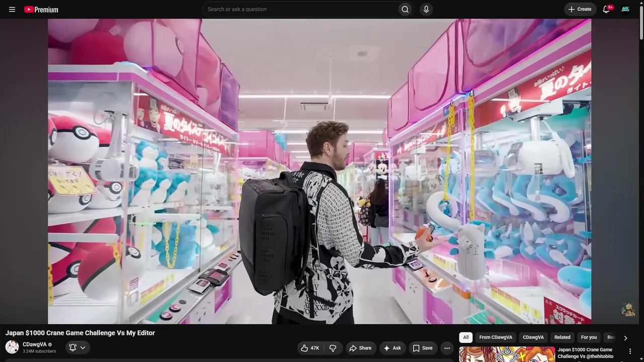Open the account avatar menu
Viewport: 644px width, 362px height.
tap(625, 9)
